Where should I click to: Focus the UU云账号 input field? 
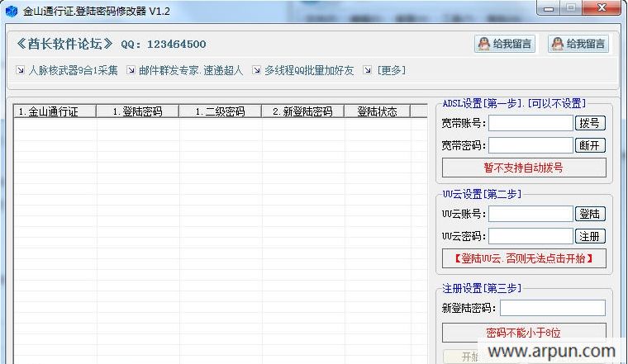tap(530, 214)
